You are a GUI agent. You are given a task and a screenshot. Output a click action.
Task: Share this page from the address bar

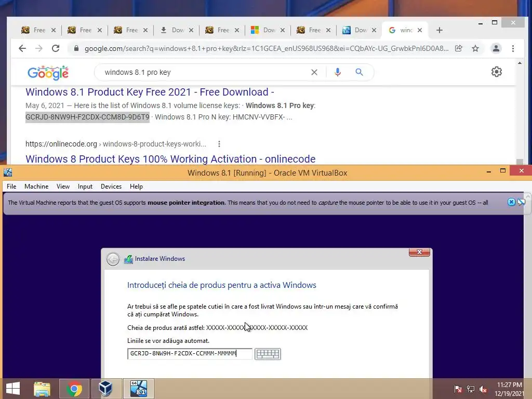point(459,48)
